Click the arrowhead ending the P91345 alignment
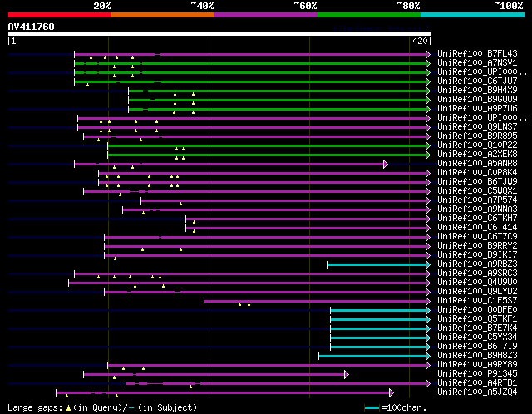This screenshot has width=532, height=414. tap(347, 375)
